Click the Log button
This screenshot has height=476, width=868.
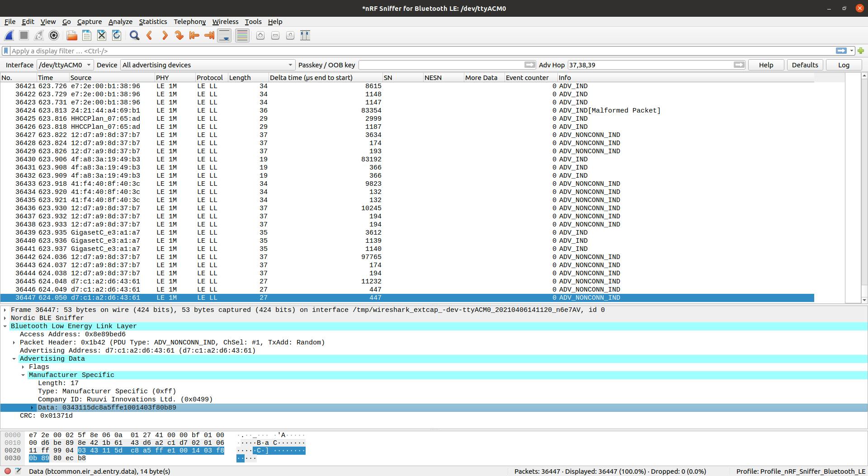[x=844, y=65]
